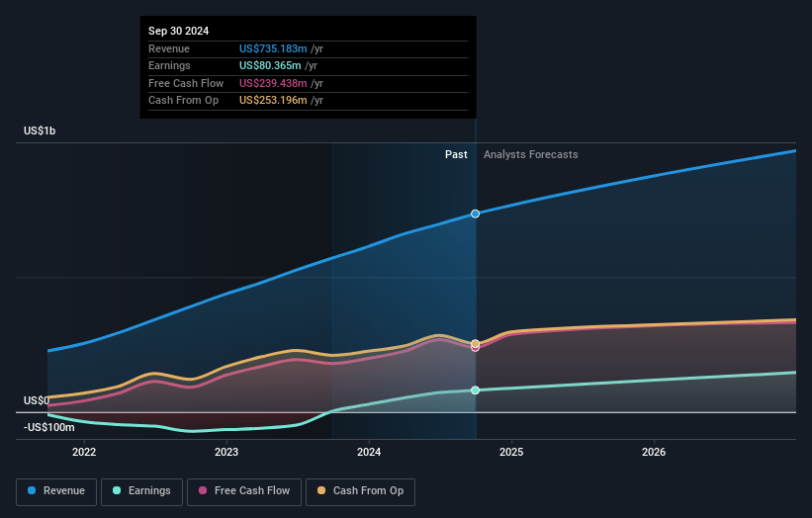Toggle the Earnings legend button

pyautogui.click(x=141, y=491)
